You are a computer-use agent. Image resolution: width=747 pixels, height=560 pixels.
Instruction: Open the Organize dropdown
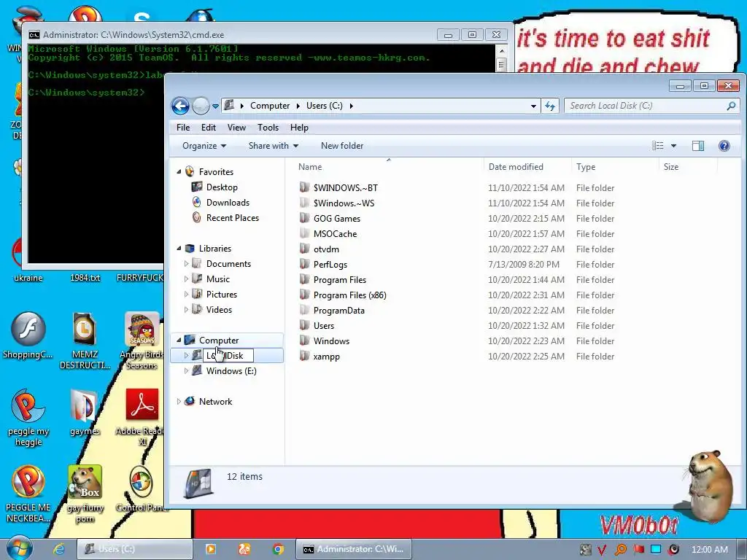tap(204, 146)
